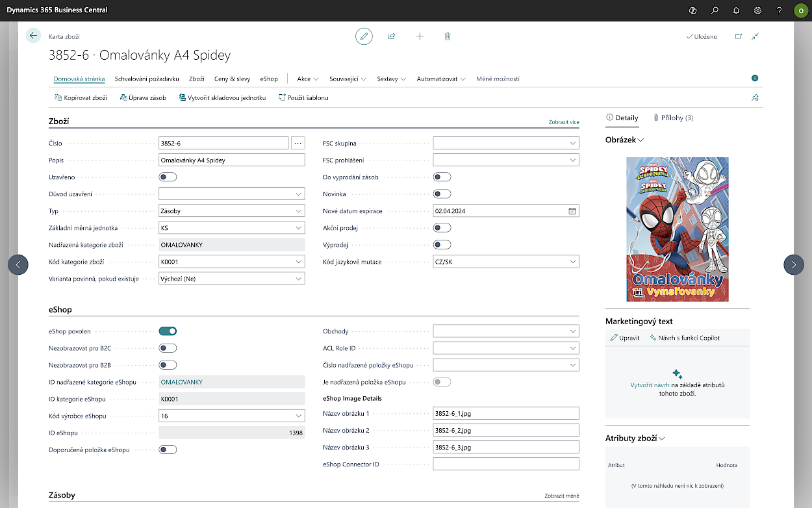Click the Název obrázku 1 input field

point(505,414)
